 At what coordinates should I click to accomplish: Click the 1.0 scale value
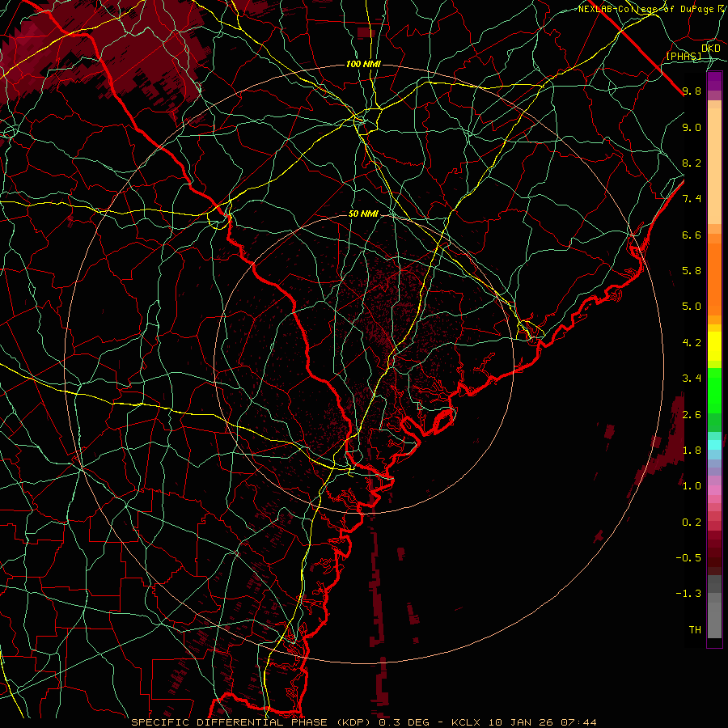(x=692, y=486)
